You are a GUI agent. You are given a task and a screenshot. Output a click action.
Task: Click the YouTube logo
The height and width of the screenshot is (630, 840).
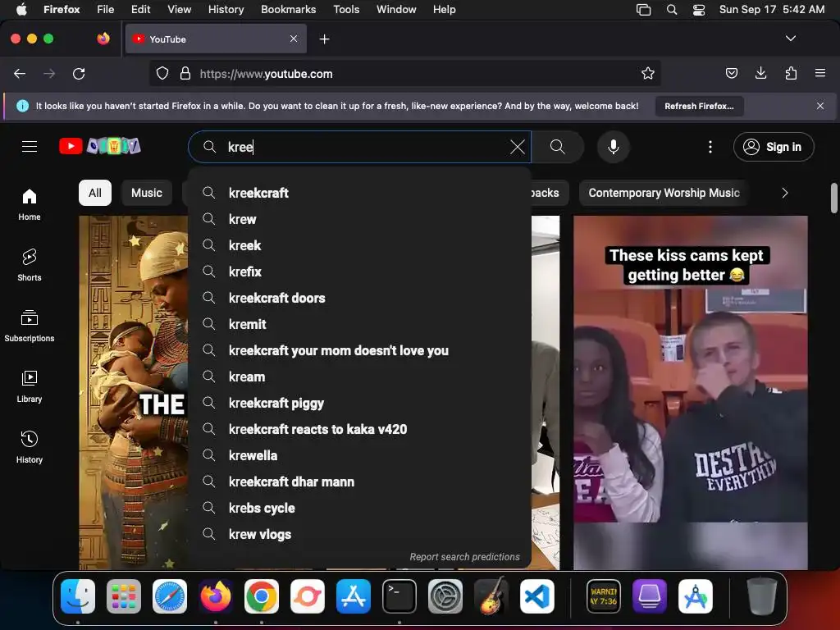coord(99,146)
